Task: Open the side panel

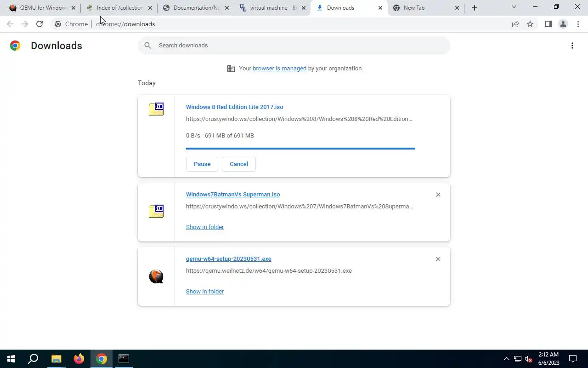Action: click(548, 24)
